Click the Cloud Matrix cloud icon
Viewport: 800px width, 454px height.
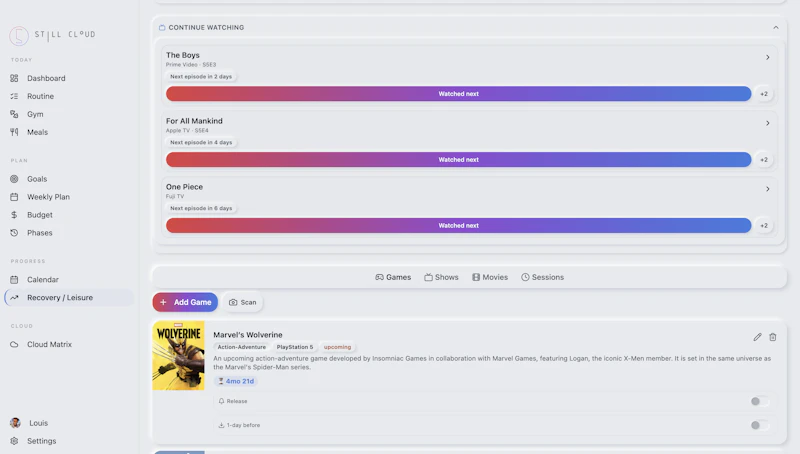pyautogui.click(x=14, y=344)
